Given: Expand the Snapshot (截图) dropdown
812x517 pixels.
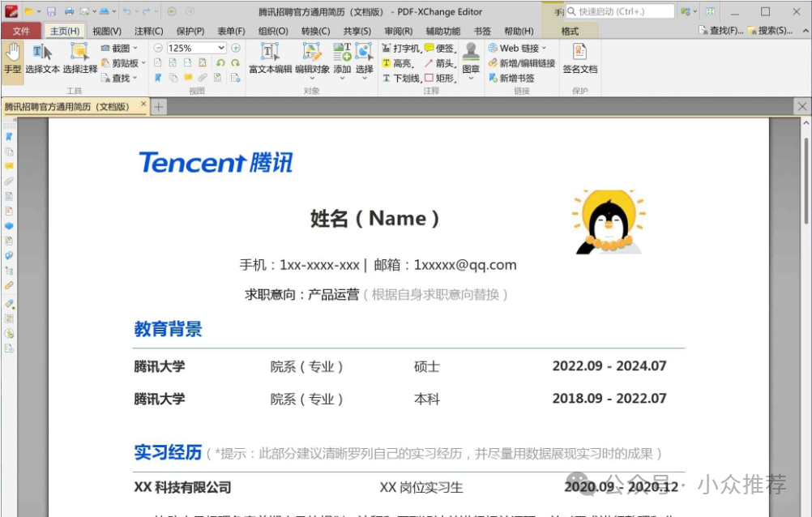Looking at the screenshot, I should tap(135, 49).
